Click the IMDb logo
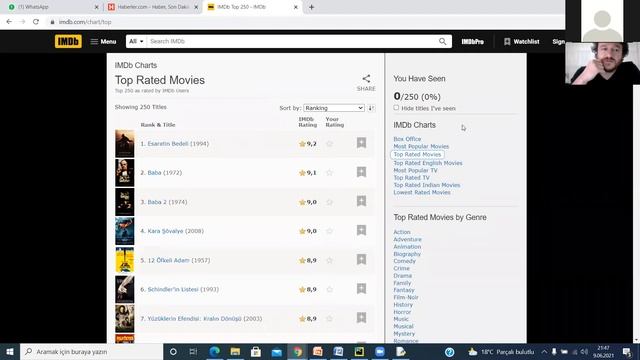 point(68,41)
